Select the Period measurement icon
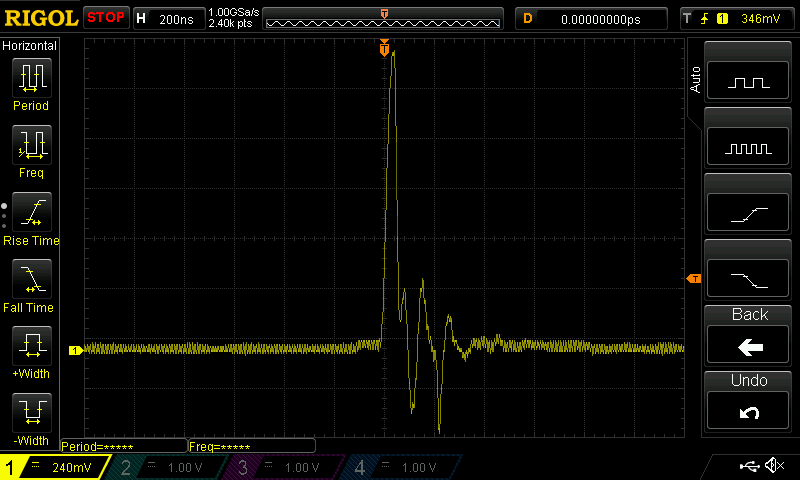The image size is (800, 480). [x=32, y=78]
